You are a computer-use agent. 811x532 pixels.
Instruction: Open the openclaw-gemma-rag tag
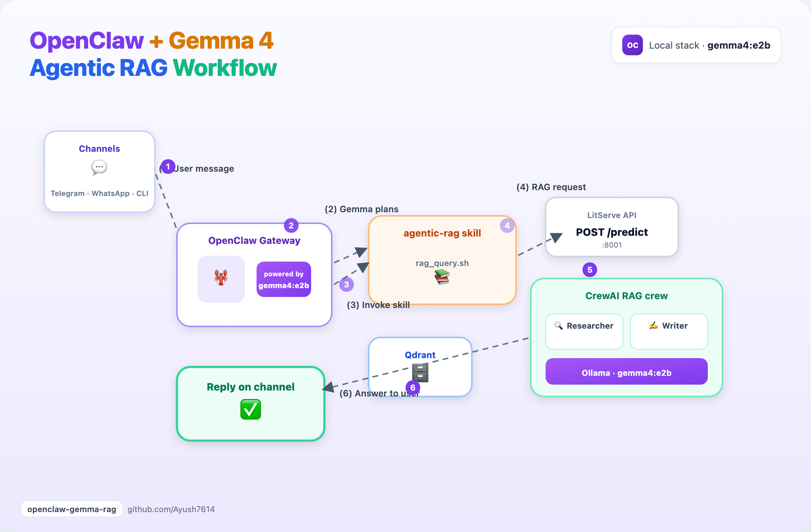[x=72, y=509]
